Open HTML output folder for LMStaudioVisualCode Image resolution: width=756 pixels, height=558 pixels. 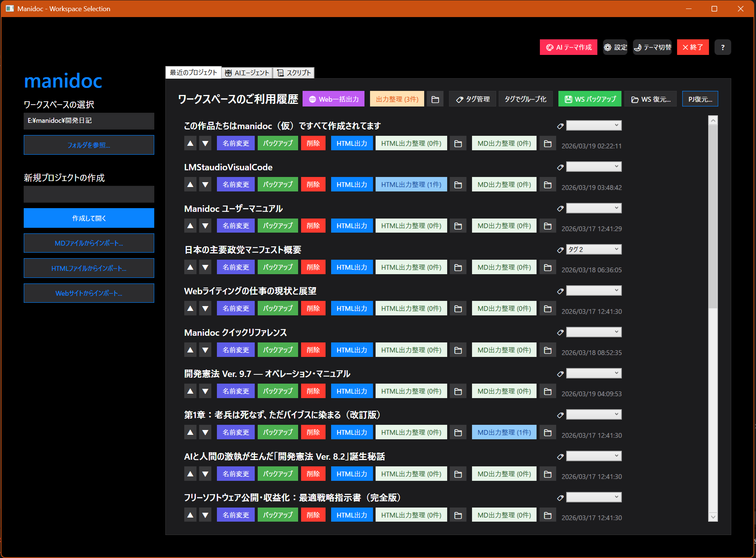458,184
